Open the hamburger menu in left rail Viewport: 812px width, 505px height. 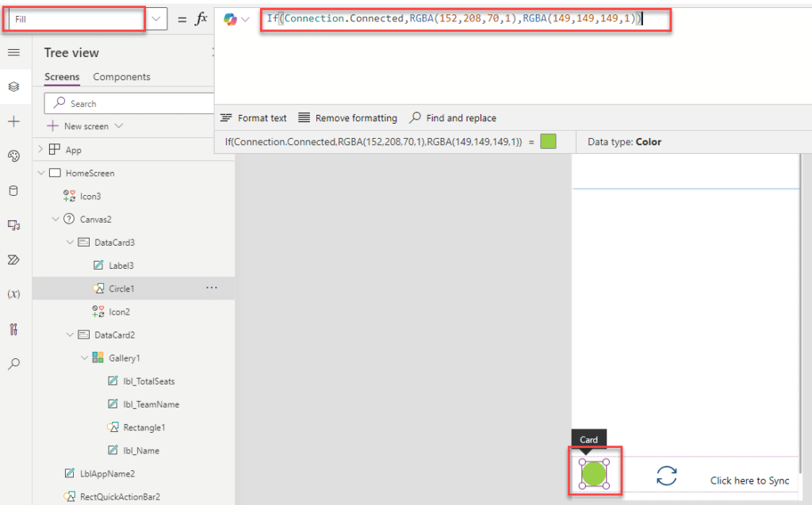(x=13, y=52)
